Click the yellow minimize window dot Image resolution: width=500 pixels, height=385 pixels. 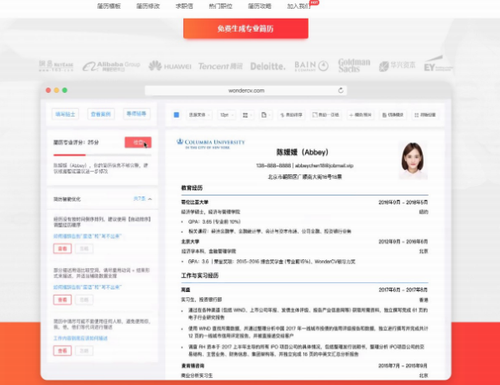point(56,90)
